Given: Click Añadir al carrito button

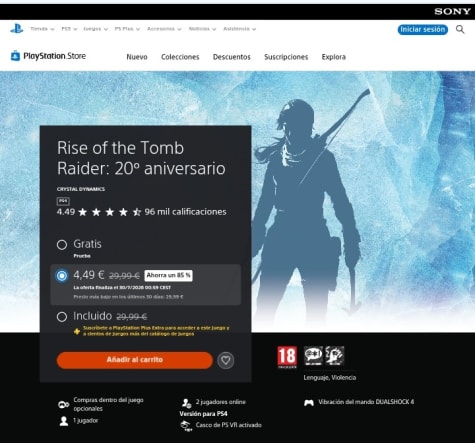Looking at the screenshot, I should [135, 360].
